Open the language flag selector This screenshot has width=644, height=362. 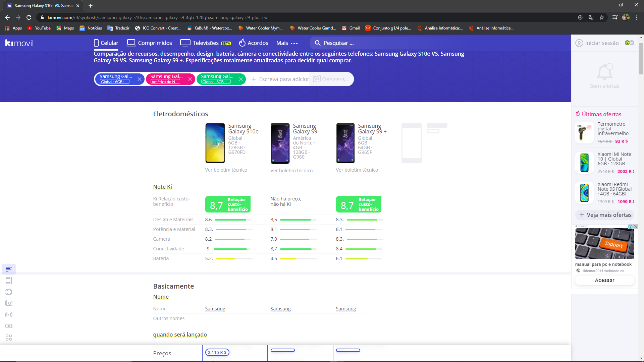pos(630,43)
